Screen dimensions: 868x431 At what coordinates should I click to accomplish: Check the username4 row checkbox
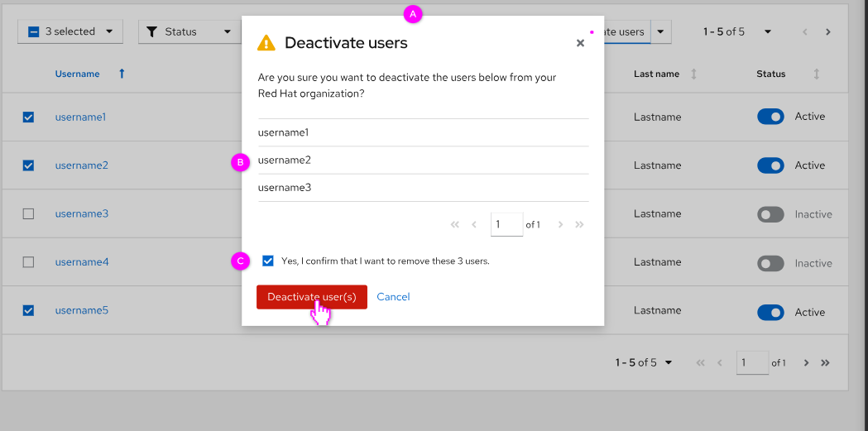(28, 262)
